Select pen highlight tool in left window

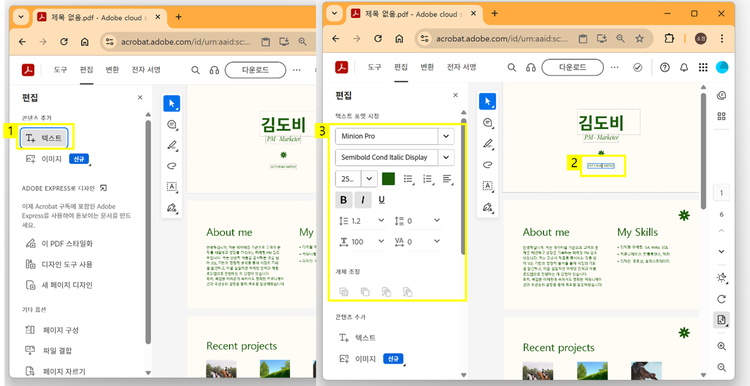172,145
